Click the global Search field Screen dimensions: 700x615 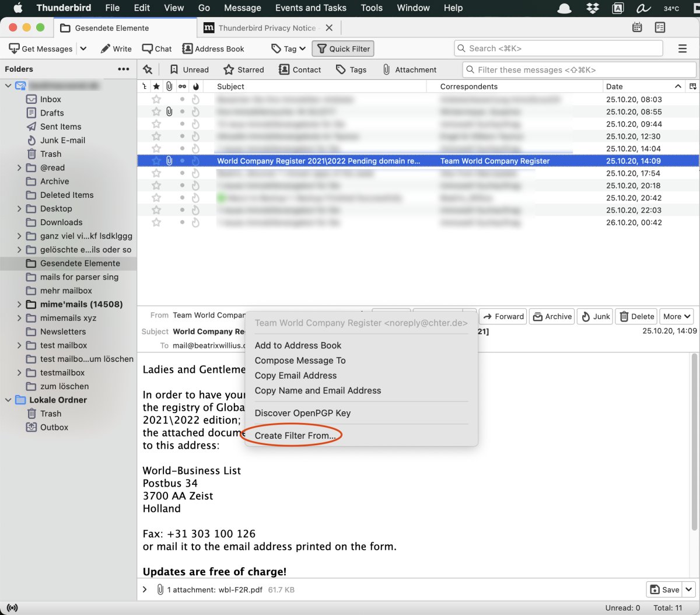[x=558, y=48]
